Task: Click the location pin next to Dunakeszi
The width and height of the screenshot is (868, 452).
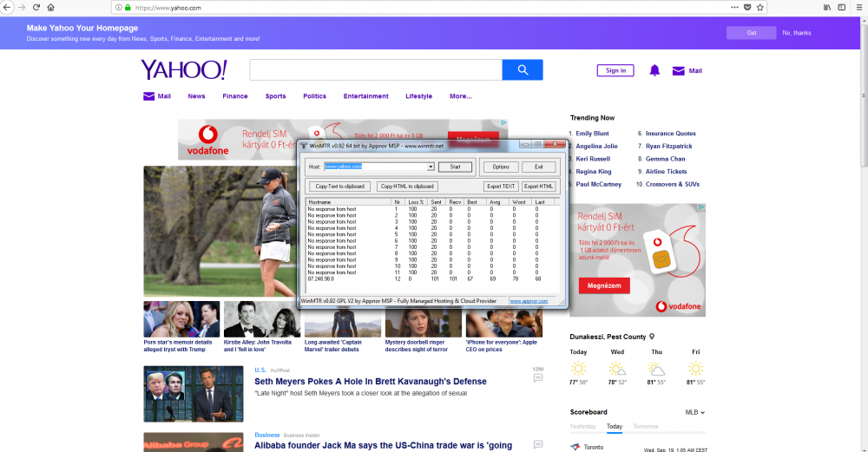Action: 652,337
